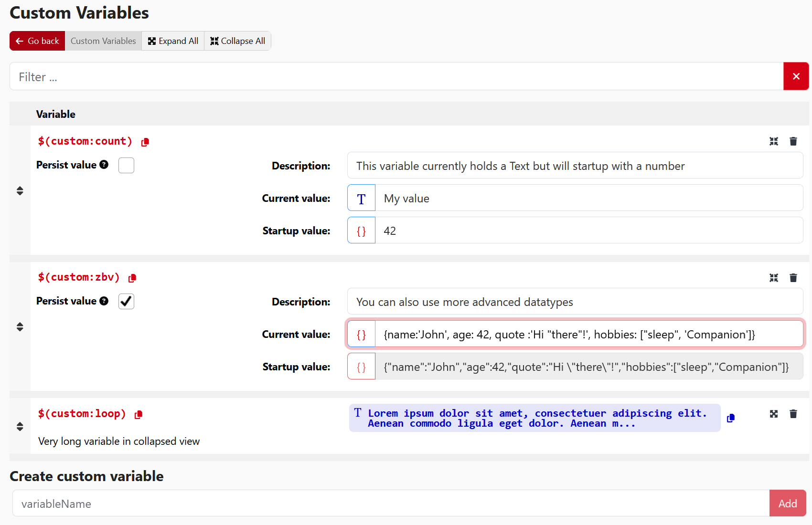Viewport: 812px width, 525px height.
Task: Collapse the $(custom:zbv) variable entry
Action: 774,278
